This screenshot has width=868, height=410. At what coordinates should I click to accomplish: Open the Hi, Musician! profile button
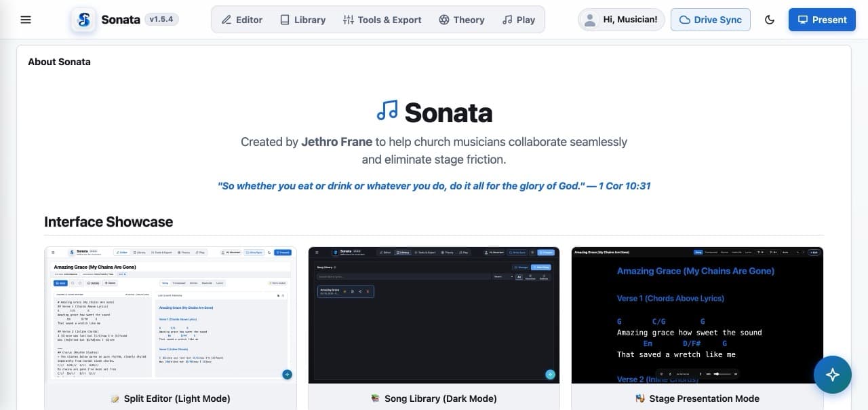[x=621, y=20]
